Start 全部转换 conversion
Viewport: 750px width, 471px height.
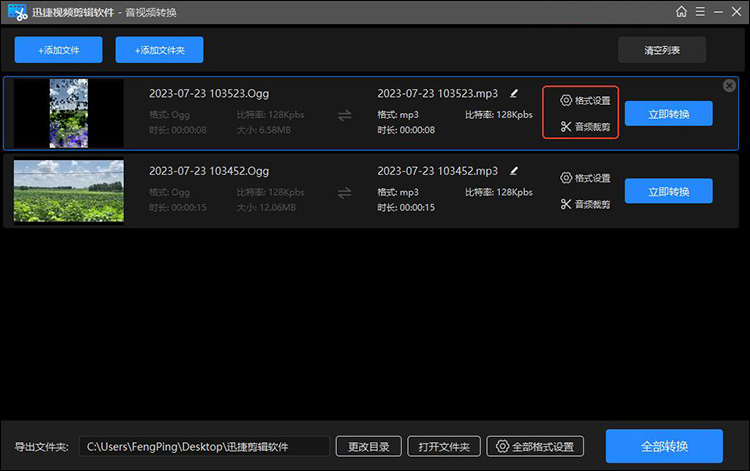[x=664, y=446]
